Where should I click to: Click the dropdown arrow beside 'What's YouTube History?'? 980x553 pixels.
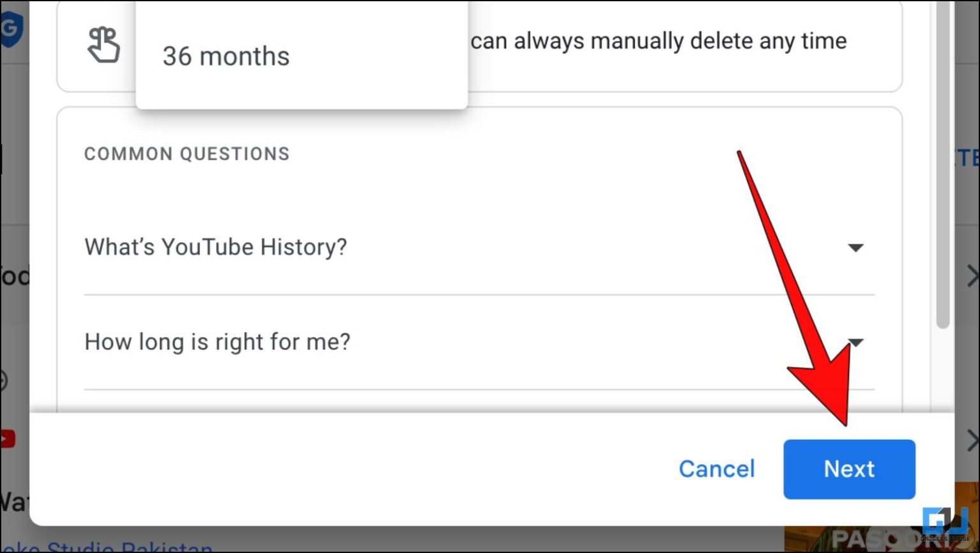click(x=856, y=248)
